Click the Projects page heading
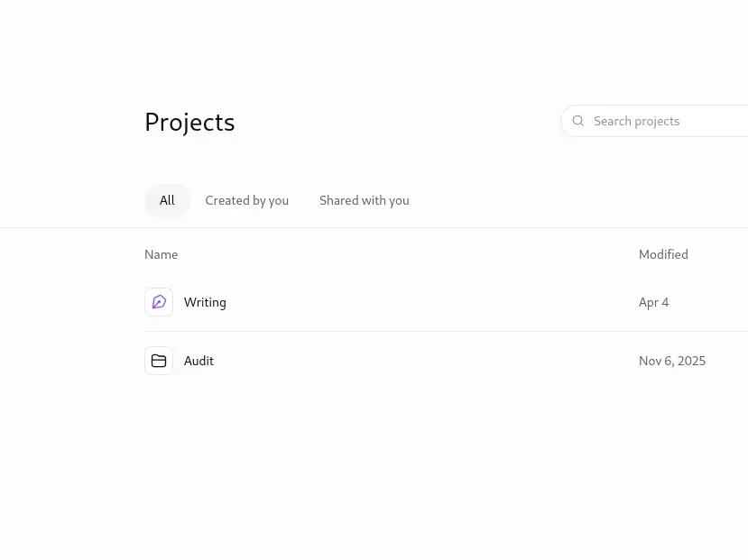The image size is (748, 560). coord(189,123)
